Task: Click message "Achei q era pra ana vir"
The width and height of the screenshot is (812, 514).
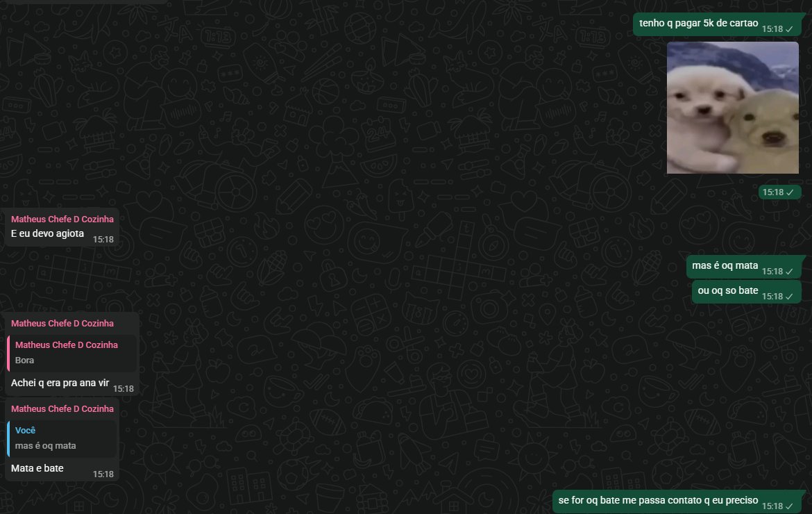Action: 60,383
